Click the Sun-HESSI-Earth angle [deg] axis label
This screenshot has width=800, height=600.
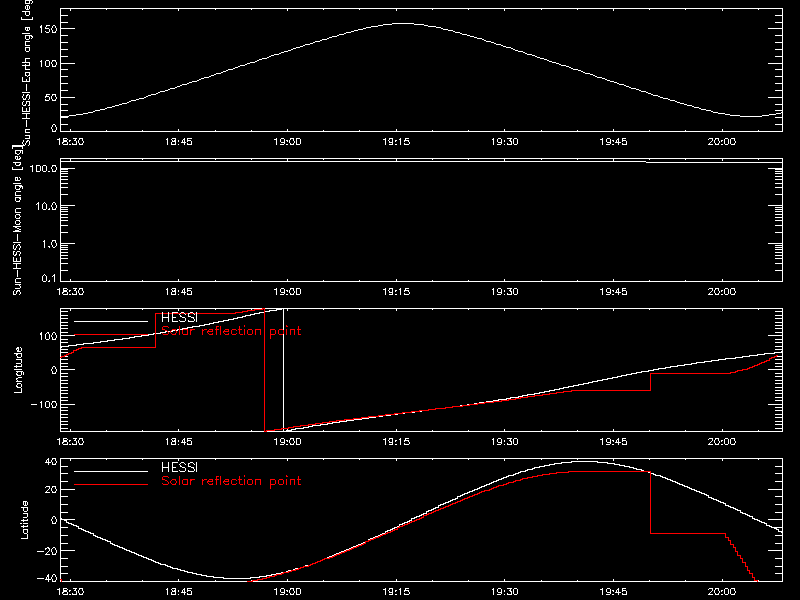pyautogui.click(x=27, y=72)
